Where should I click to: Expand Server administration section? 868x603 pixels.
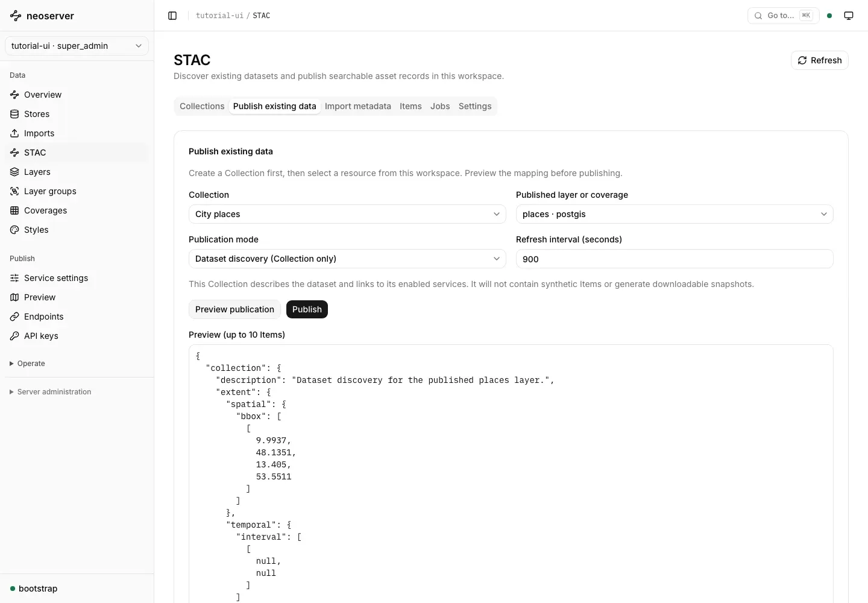[50, 392]
